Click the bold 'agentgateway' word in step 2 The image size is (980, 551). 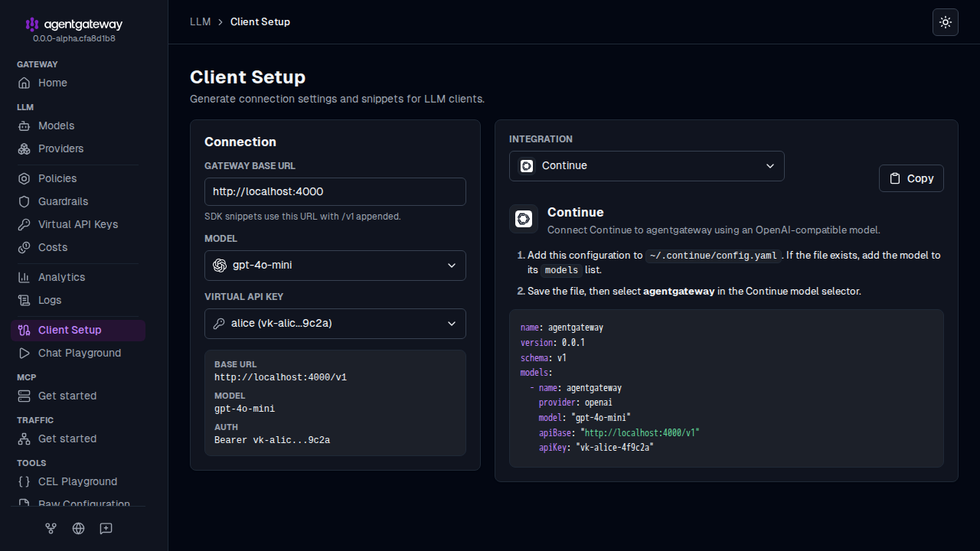pos(679,291)
